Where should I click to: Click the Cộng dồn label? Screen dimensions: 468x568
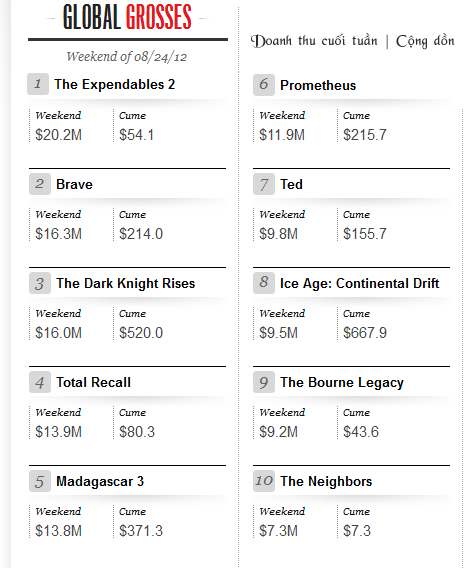click(x=425, y=41)
